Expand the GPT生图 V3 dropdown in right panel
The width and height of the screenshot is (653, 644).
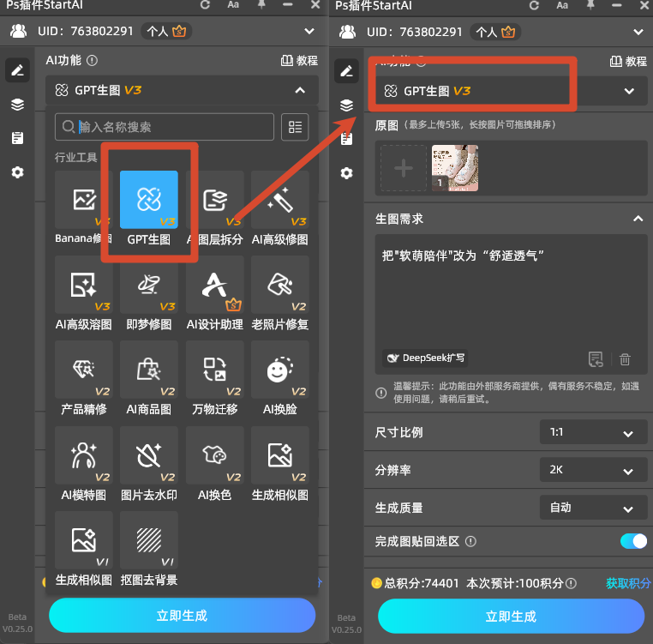[x=629, y=91]
